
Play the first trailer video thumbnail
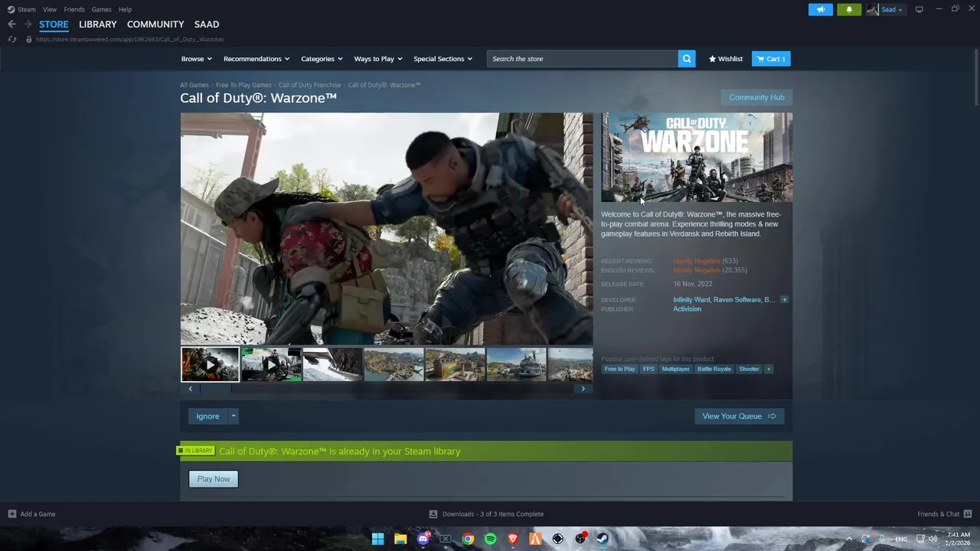coord(210,364)
